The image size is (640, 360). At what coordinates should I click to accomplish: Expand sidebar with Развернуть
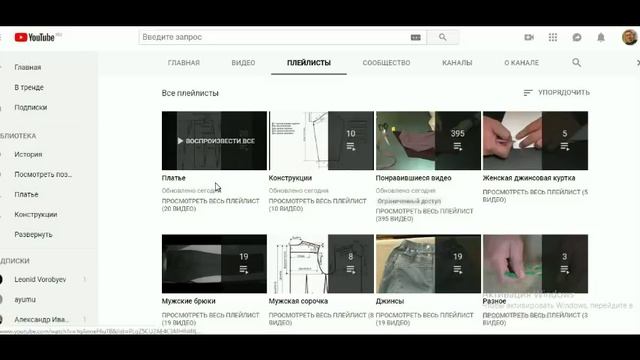[33, 235]
